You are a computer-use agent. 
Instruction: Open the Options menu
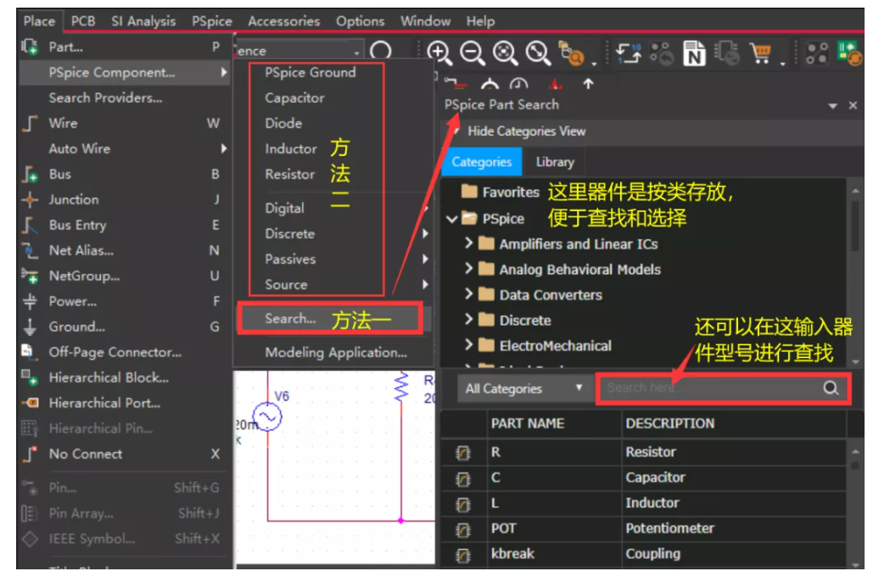click(x=360, y=21)
